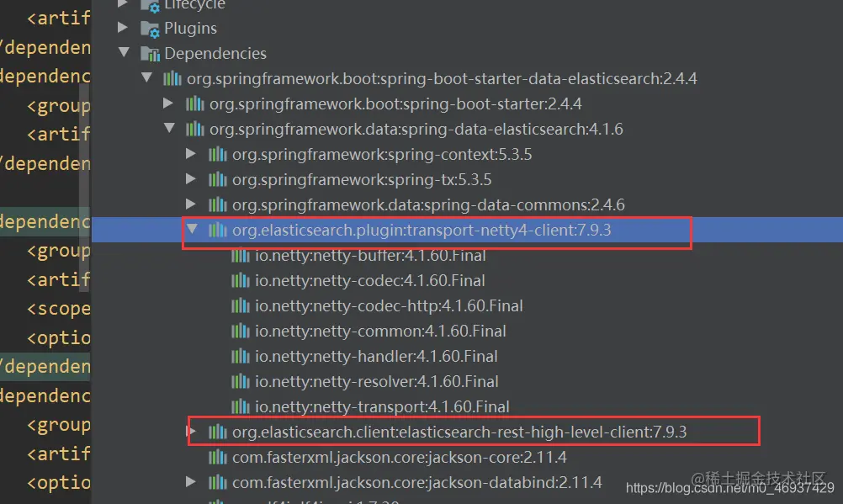
Task: Expand spring-data-commons:2.4.6 dependency
Action: [190, 204]
